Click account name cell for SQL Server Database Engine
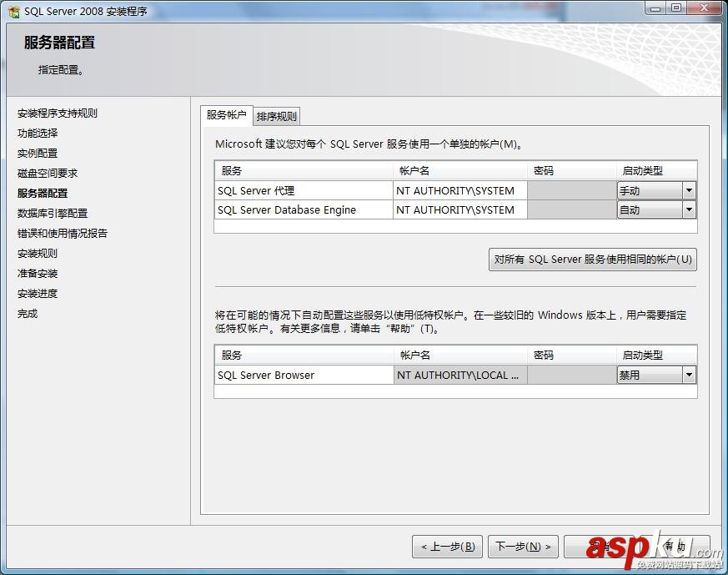 coord(460,210)
